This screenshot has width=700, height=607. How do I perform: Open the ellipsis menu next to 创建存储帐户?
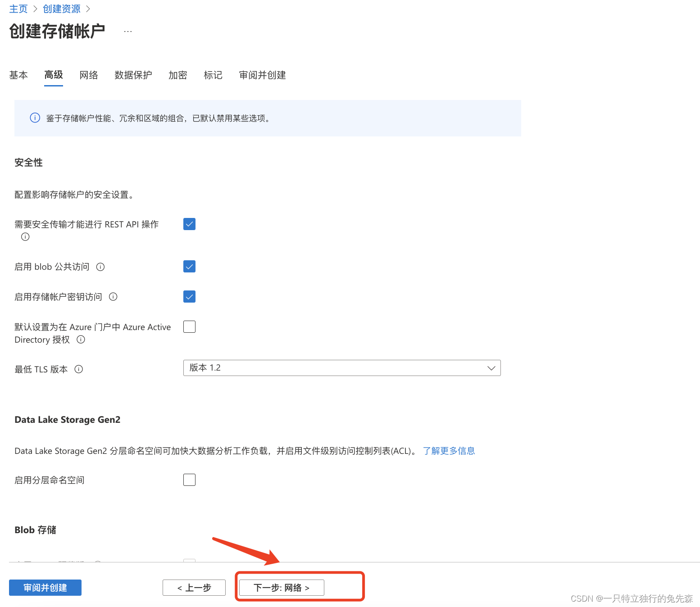point(128,32)
